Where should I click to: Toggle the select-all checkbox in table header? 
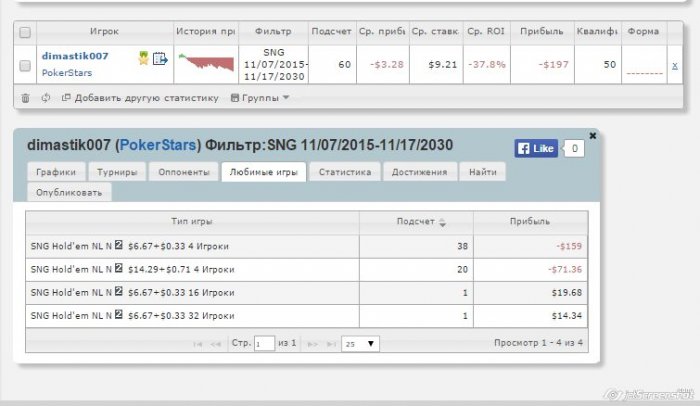pyautogui.click(x=25, y=32)
